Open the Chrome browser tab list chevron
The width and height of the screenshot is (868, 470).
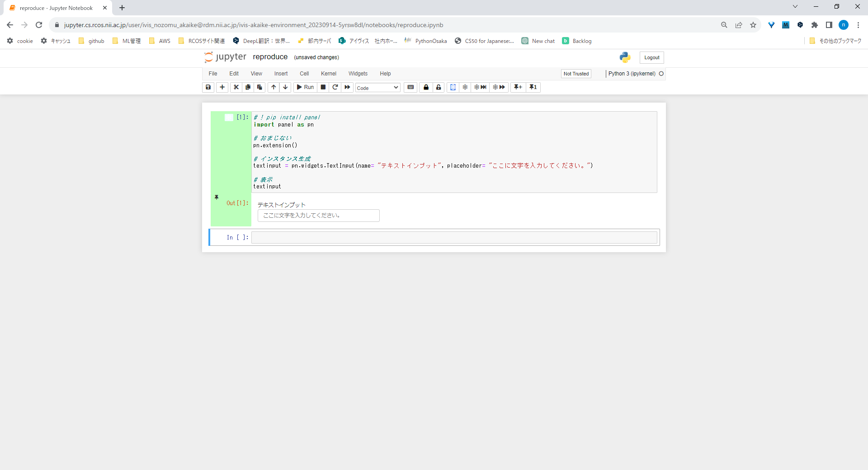[x=795, y=6]
